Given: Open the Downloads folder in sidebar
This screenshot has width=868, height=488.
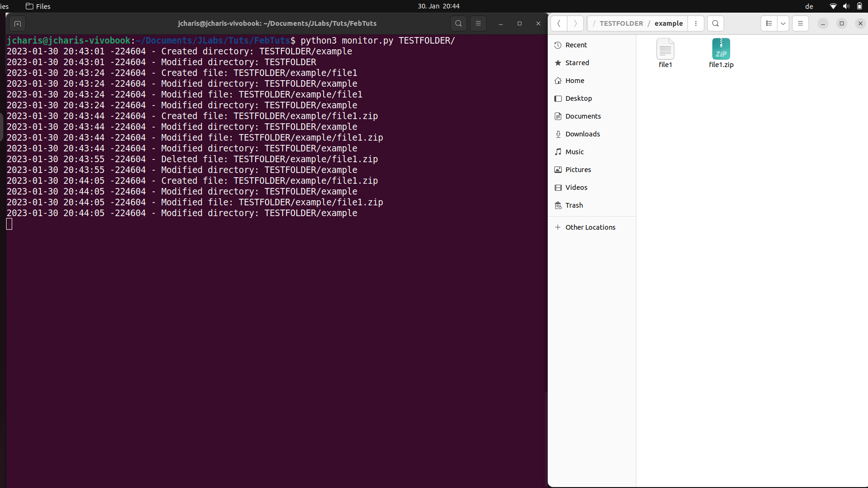Looking at the screenshot, I should pos(583,134).
